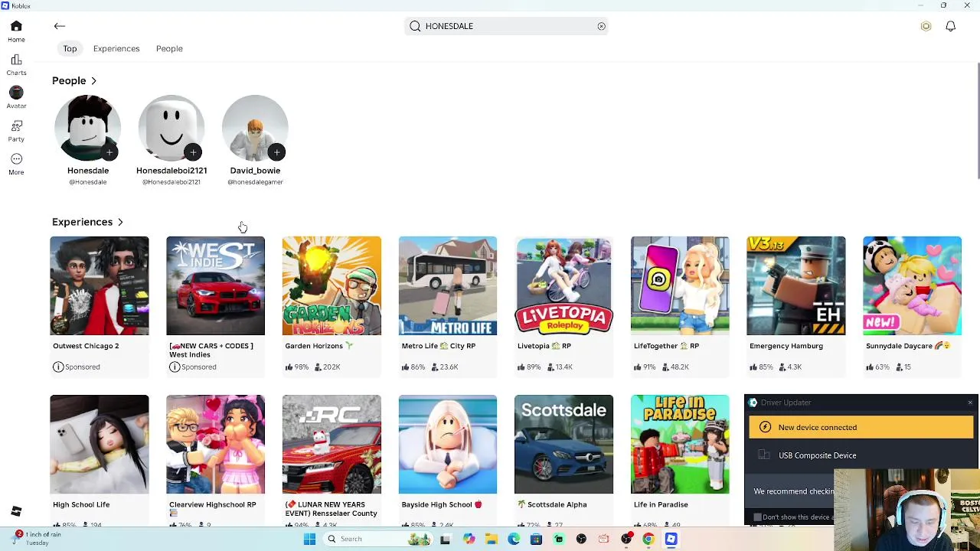
Task: Open Bayside High School thumbnail
Action: (448, 445)
